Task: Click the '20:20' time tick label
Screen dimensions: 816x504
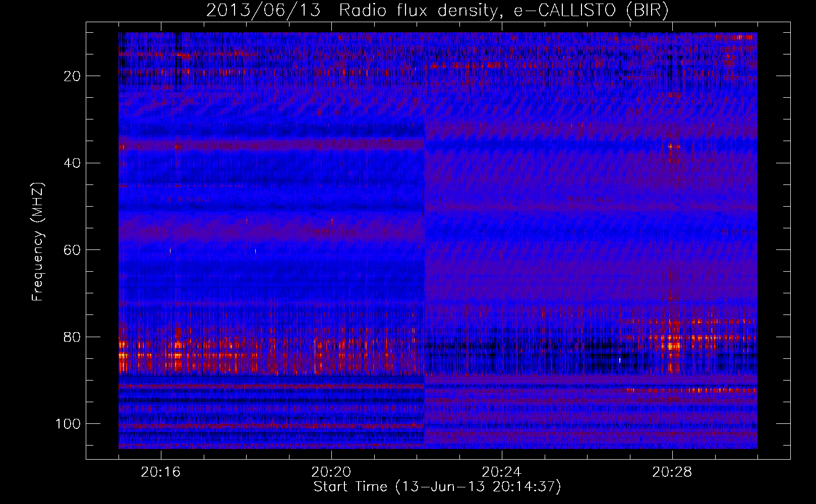Action: click(331, 472)
